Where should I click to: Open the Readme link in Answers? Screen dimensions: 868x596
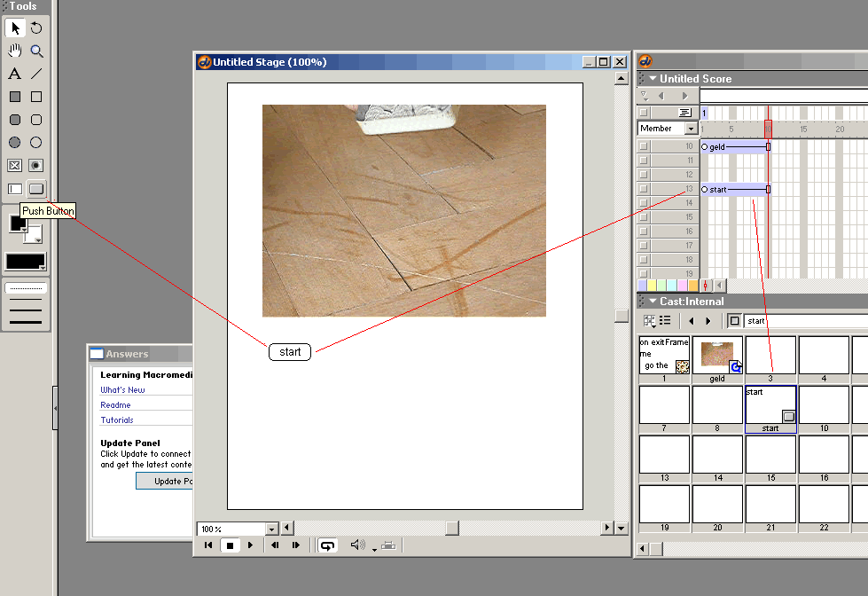pyautogui.click(x=115, y=405)
